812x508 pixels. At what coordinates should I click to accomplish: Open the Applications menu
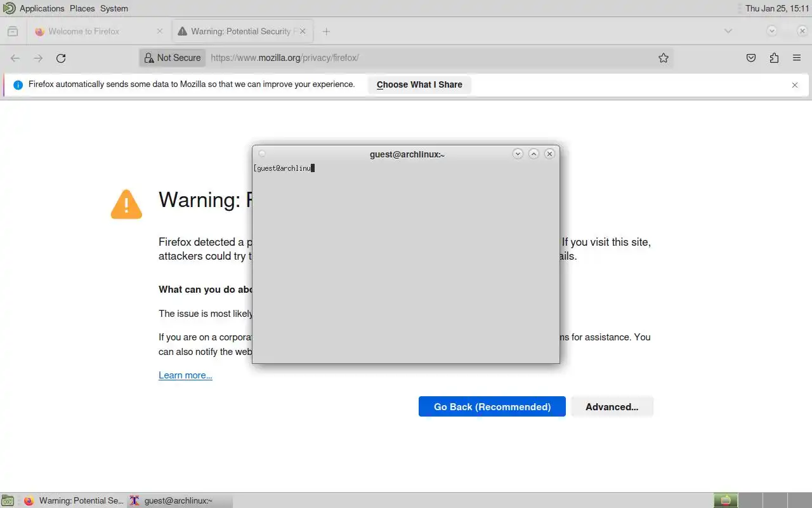tap(42, 8)
